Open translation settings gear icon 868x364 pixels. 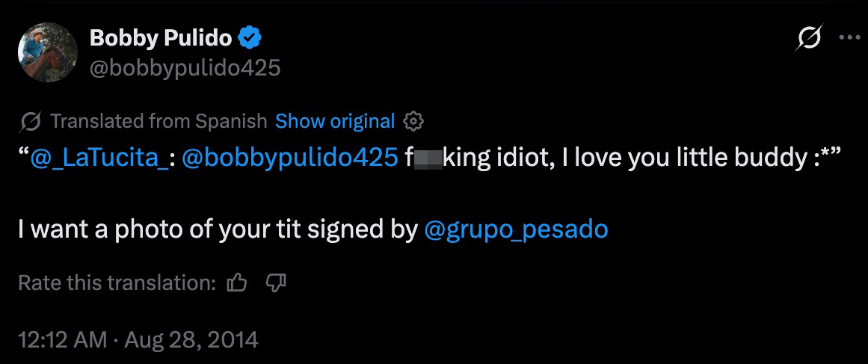pyautogui.click(x=413, y=121)
